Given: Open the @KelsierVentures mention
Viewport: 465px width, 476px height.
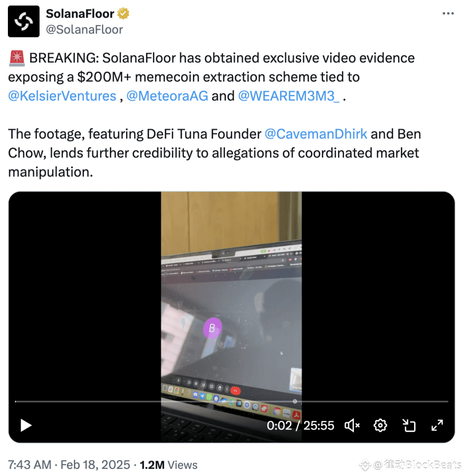Looking at the screenshot, I should (x=62, y=96).
